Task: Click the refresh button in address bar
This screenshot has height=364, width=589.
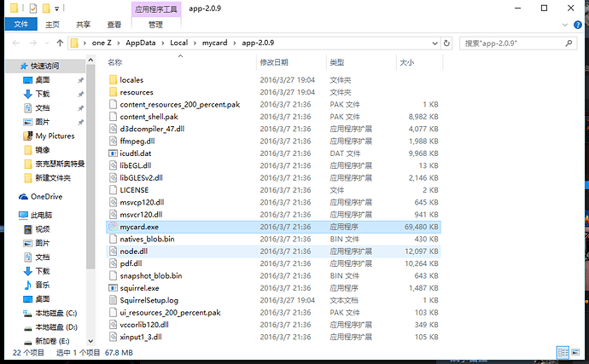Action: 447,42
